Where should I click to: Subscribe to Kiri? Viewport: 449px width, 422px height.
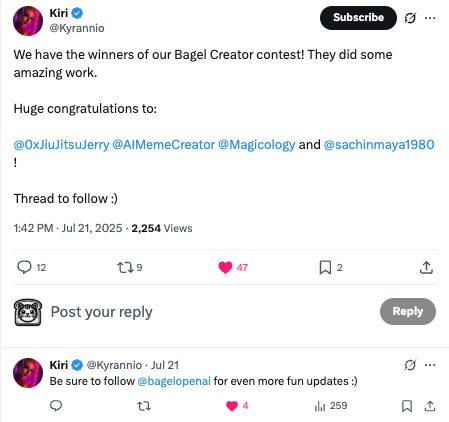[358, 18]
